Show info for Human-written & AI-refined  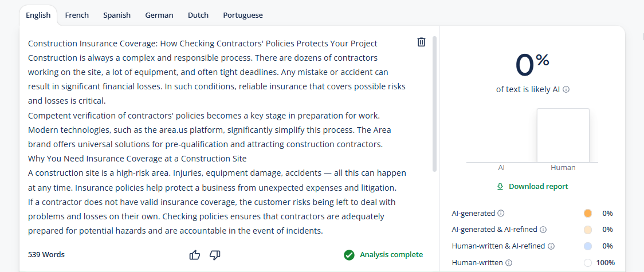pyautogui.click(x=551, y=246)
